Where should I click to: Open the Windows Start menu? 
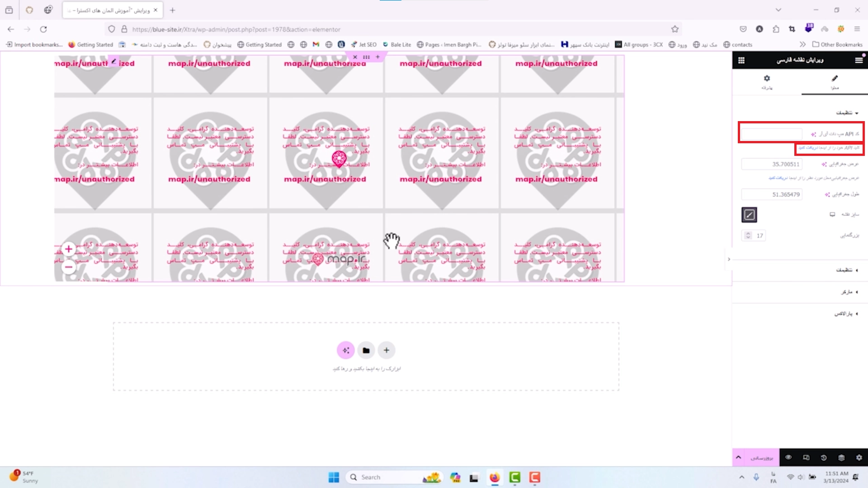334,477
